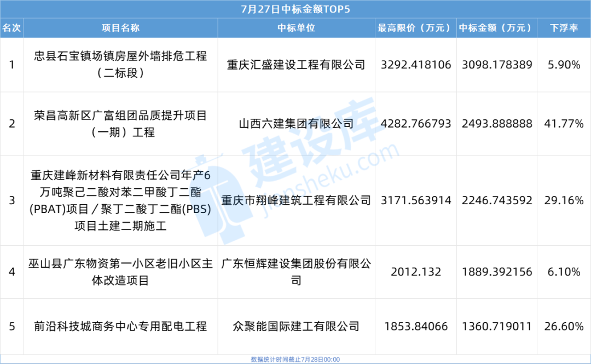Click bidder 山西六建集团有限公司
Viewport: 591px width, 364px height.
coord(296,124)
